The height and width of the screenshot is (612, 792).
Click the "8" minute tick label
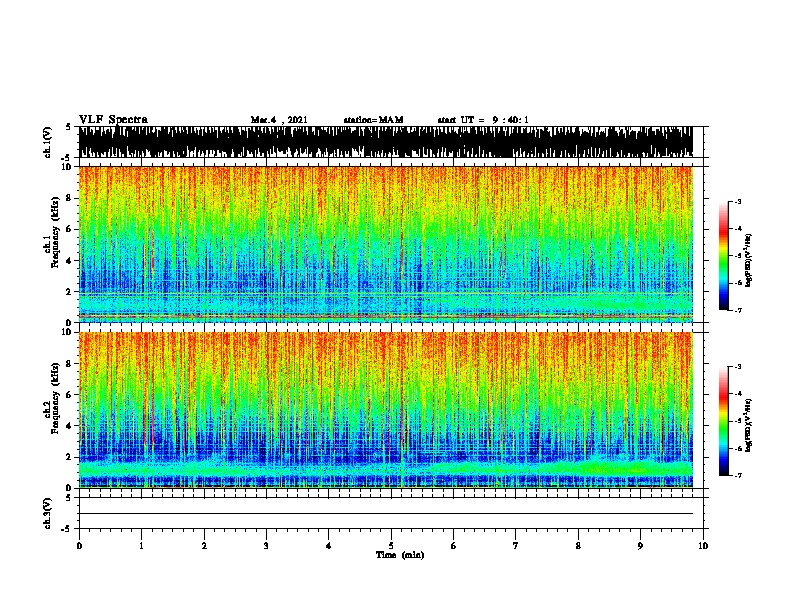coord(578,546)
